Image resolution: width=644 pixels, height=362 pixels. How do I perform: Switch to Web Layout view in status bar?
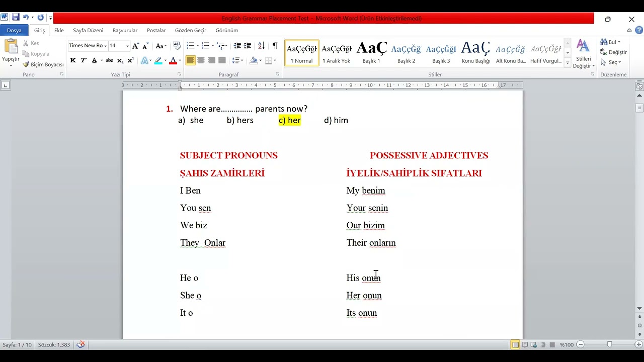click(x=534, y=344)
